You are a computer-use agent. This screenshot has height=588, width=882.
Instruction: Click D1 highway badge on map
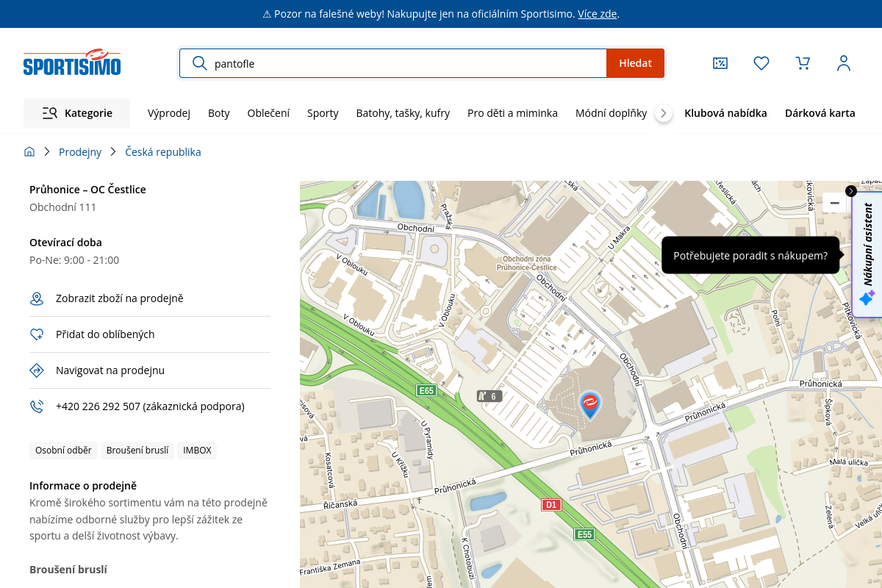[x=551, y=505]
